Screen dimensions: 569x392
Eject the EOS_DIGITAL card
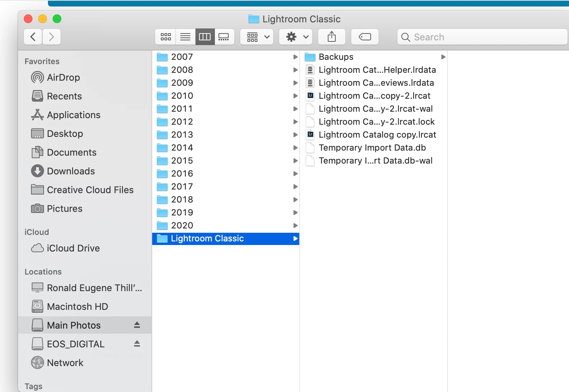click(x=137, y=344)
